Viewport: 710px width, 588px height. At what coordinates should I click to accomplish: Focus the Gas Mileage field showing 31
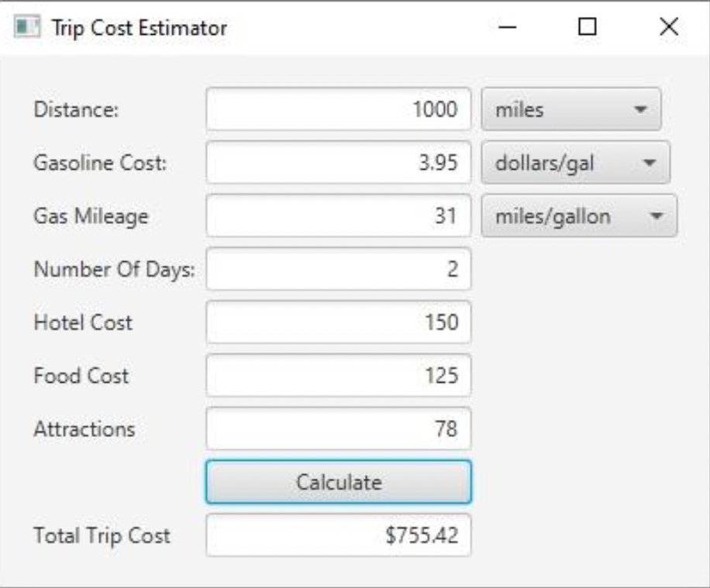pyautogui.click(x=338, y=215)
